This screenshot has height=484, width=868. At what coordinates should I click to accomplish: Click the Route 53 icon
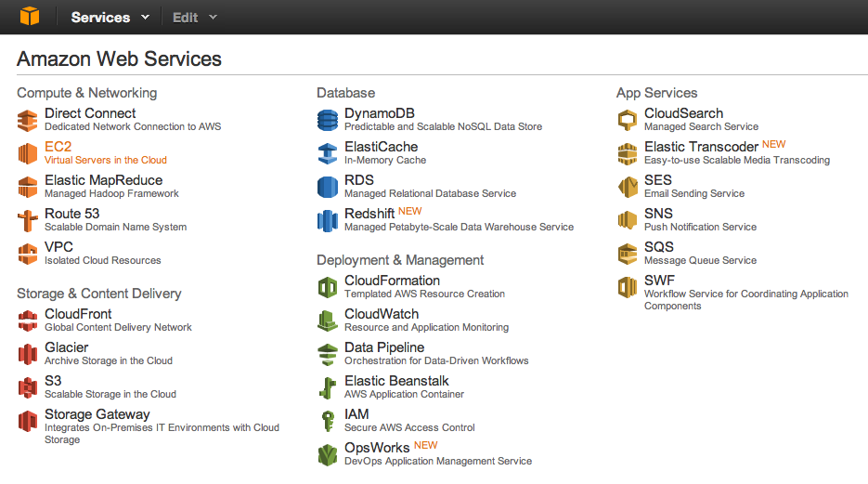(x=28, y=220)
